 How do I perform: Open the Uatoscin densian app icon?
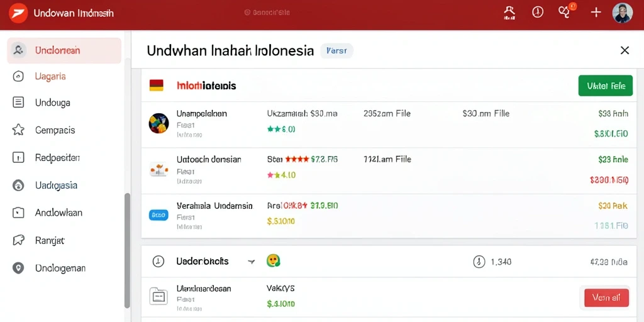pyautogui.click(x=158, y=169)
